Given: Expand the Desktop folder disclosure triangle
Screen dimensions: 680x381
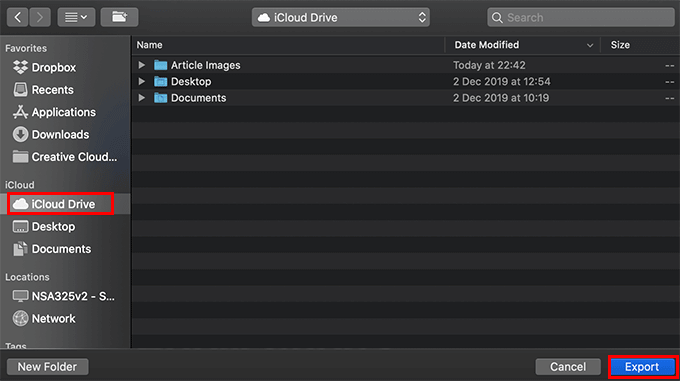Looking at the screenshot, I should (141, 81).
